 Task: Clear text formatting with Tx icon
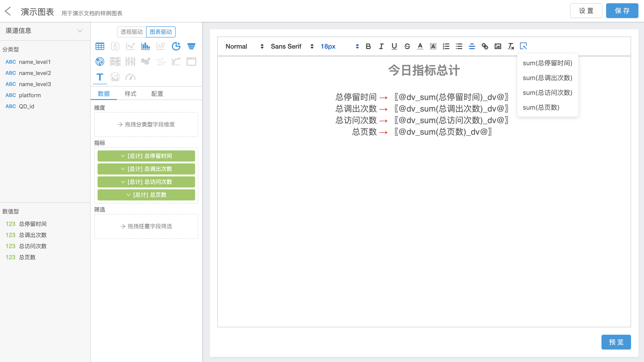tap(511, 46)
